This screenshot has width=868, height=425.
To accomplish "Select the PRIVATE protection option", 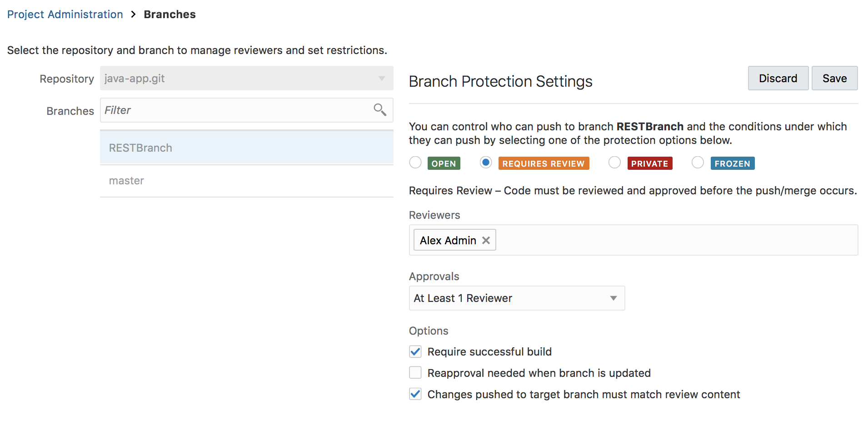I will tap(614, 163).
